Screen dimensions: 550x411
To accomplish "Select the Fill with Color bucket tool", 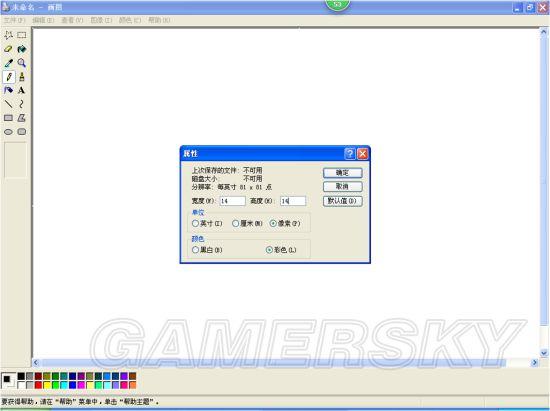I will (x=22, y=49).
